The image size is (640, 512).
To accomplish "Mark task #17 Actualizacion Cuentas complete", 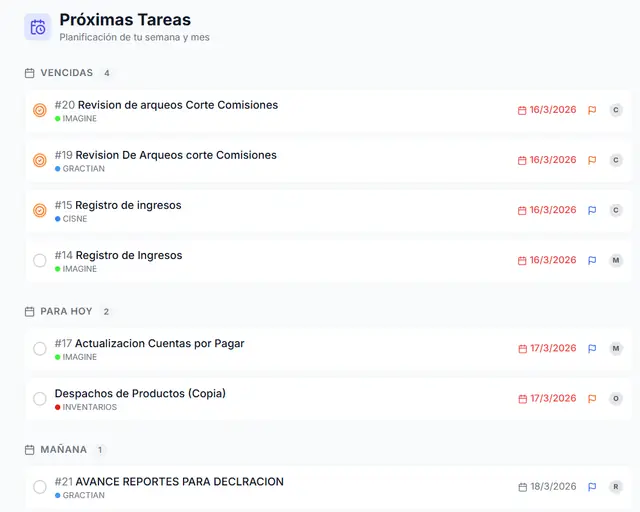I will 40,349.
